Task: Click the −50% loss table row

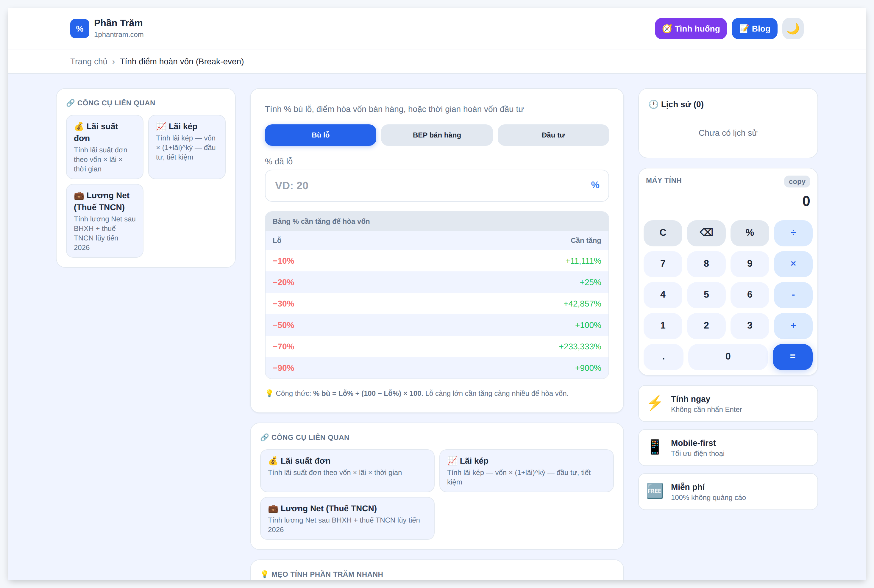Action: point(437,325)
